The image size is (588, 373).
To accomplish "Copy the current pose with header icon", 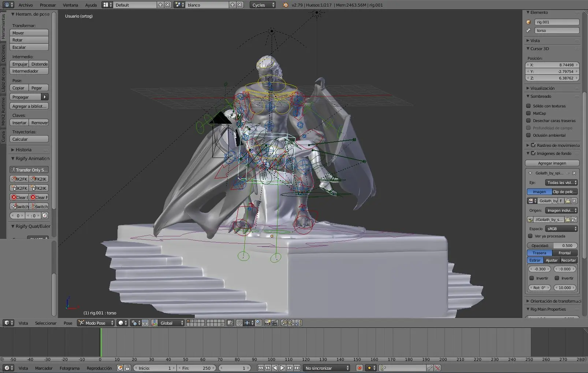I will point(284,323).
